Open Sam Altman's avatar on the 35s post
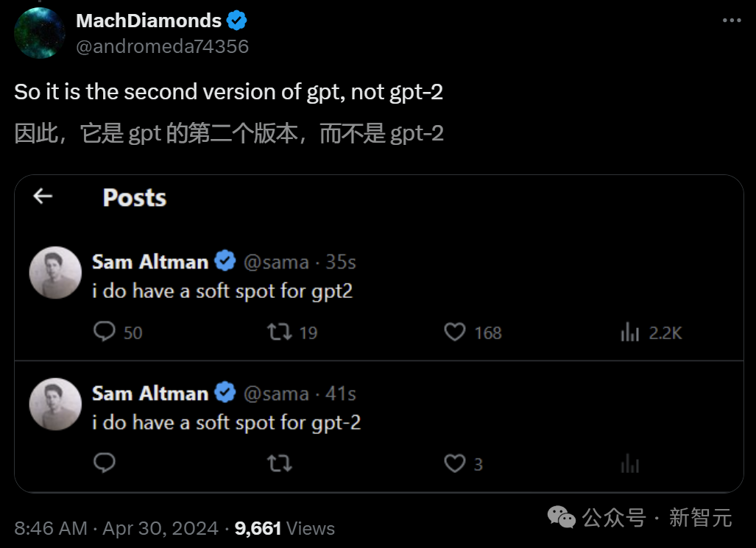Screen dimensions: 756x548 pos(55,272)
